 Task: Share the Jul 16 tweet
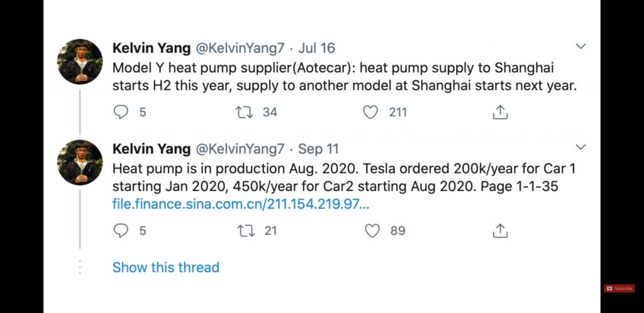point(500,112)
